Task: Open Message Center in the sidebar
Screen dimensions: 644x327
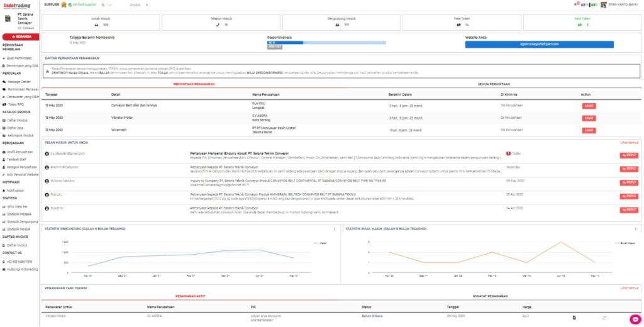Action: [19, 82]
